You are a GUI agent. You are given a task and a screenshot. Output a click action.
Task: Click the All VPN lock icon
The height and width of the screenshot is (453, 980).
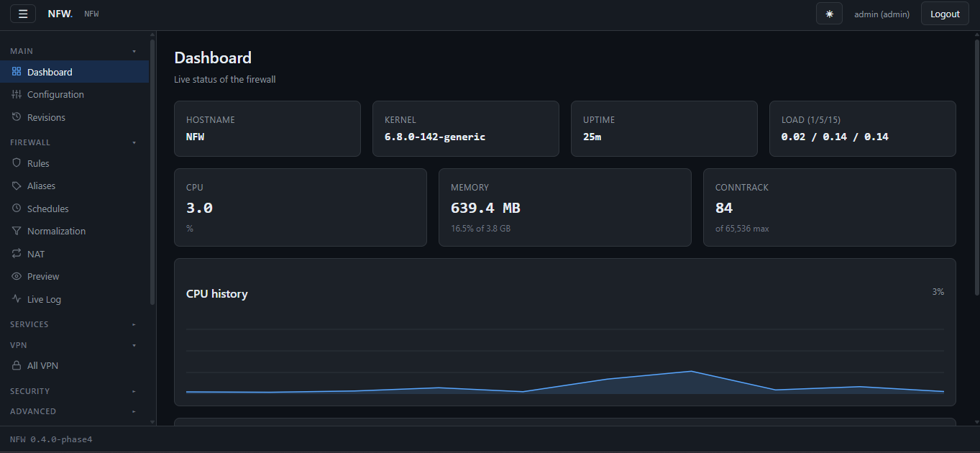coord(17,365)
